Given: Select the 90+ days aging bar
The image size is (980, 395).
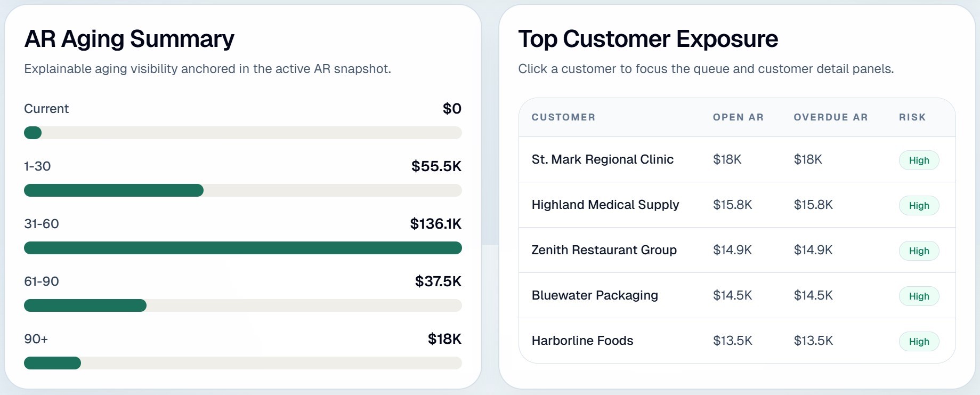Looking at the screenshot, I should click(x=242, y=363).
